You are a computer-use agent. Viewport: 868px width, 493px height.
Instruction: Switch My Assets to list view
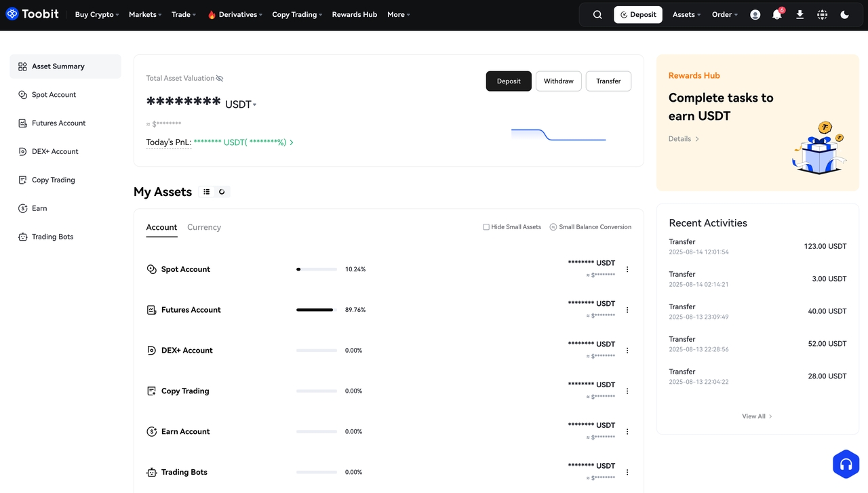(x=207, y=192)
